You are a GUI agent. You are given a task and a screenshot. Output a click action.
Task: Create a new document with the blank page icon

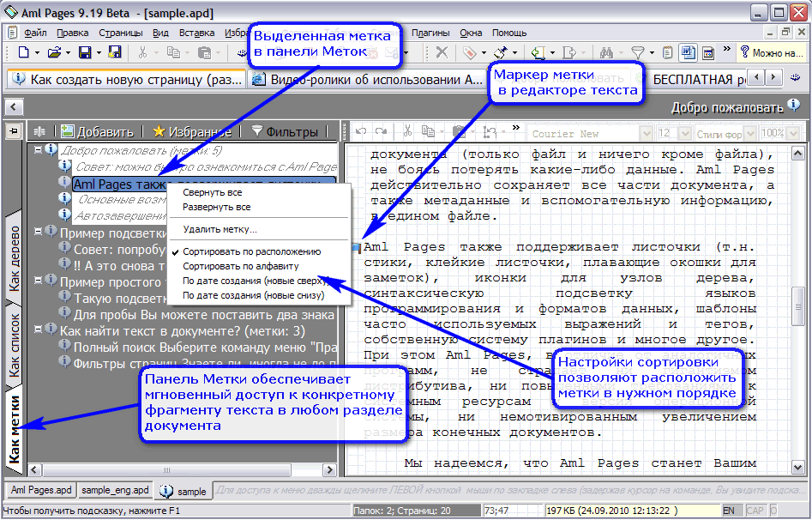coord(23,52)
